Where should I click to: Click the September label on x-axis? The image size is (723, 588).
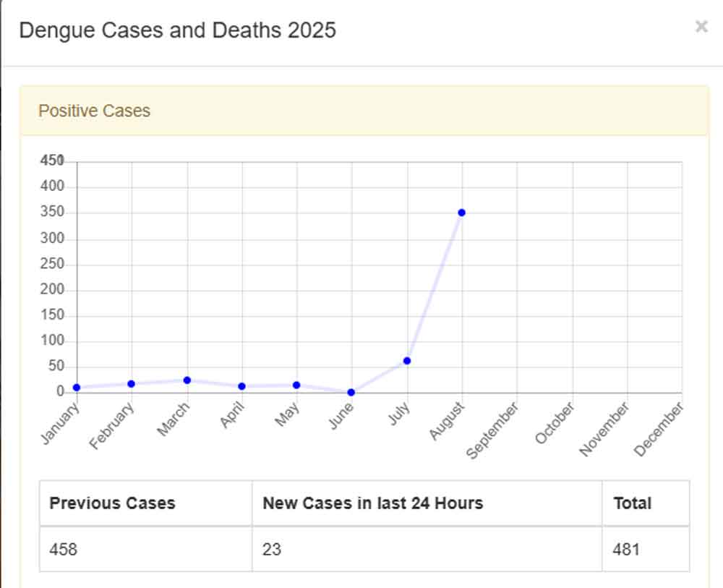click(x=493, y=431)
